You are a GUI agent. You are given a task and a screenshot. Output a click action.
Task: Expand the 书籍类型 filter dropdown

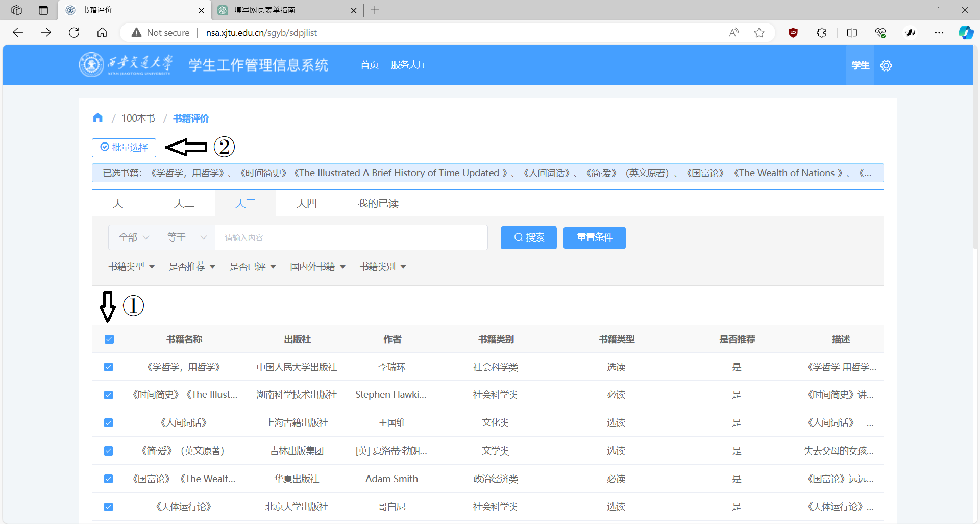[x=131, y=267]
